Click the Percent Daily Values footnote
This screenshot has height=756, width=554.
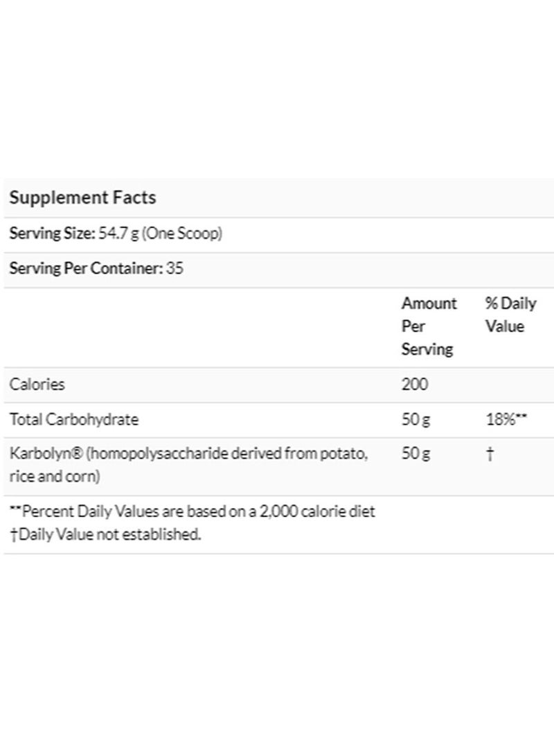pyautogui.click(x=192, y=512)
